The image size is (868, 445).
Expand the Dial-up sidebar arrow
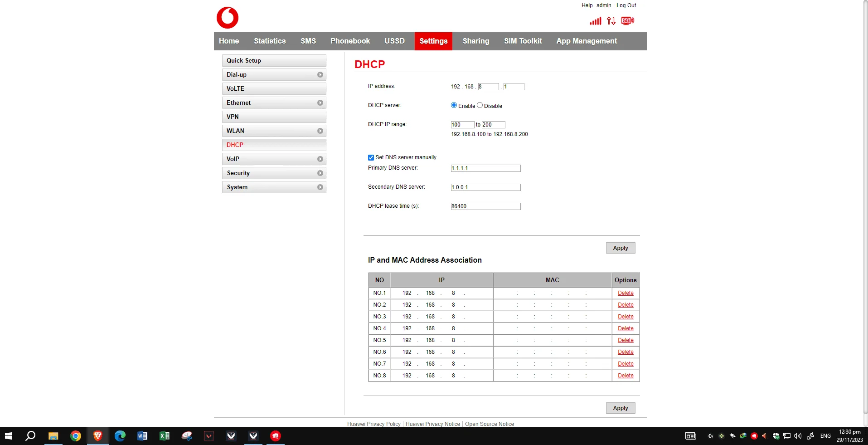point(320,75)
